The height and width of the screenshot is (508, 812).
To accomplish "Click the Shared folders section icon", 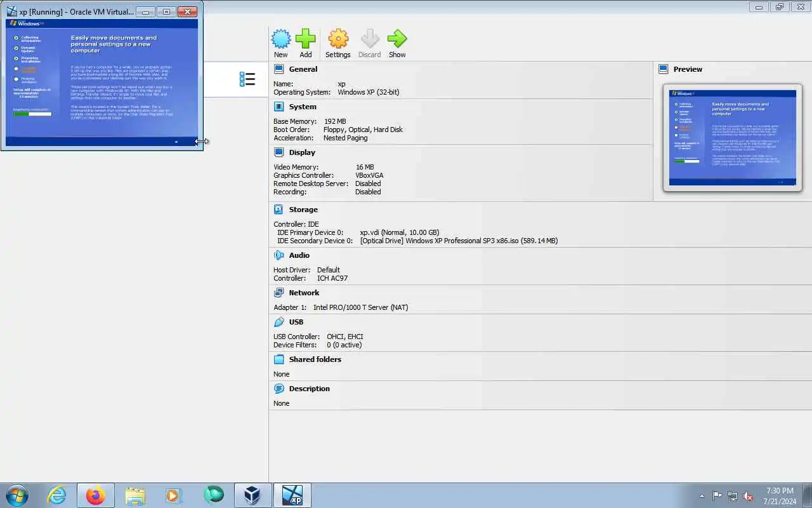I will (x=278, y=359).
